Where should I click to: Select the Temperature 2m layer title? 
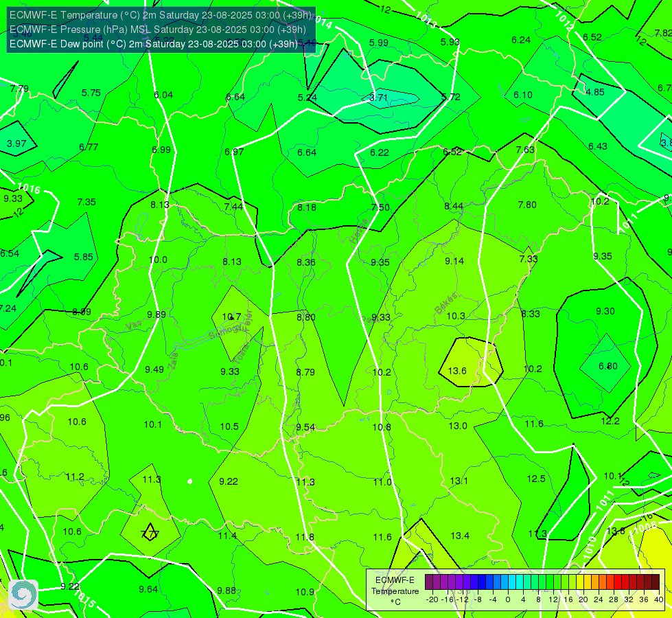coord(161,15)
